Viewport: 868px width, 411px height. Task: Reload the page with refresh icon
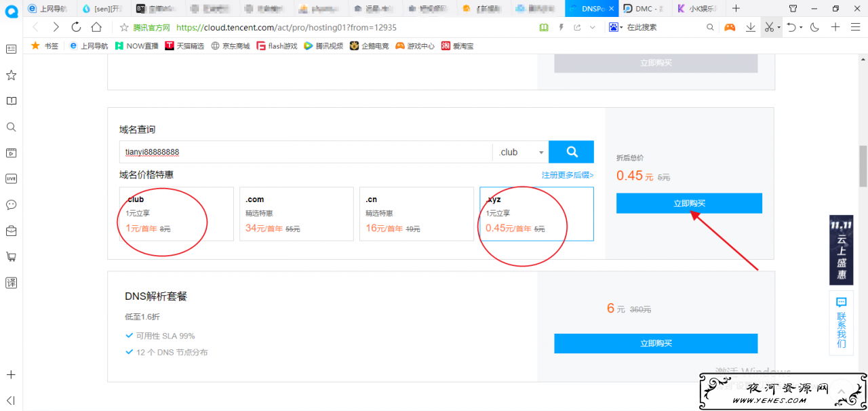(76, 27)
